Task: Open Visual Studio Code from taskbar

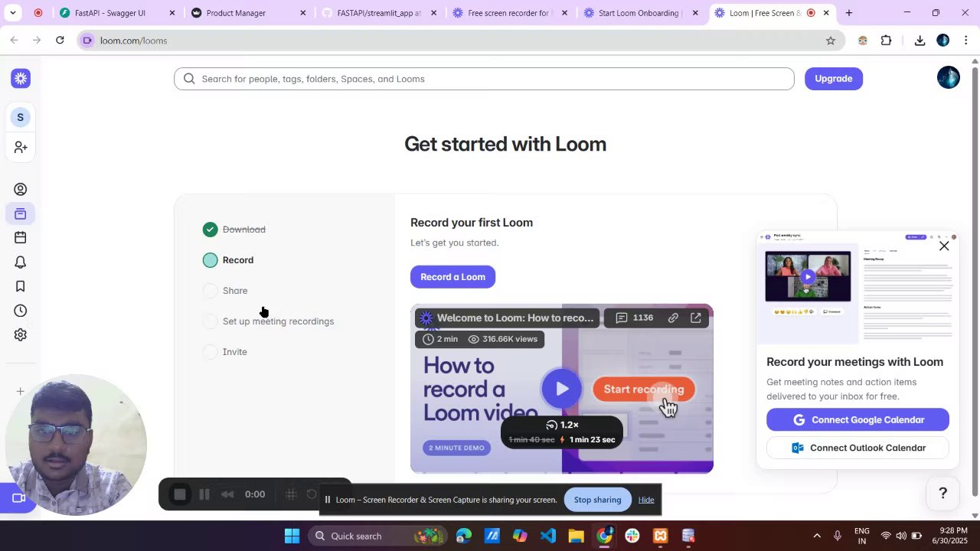Action: 548,536
